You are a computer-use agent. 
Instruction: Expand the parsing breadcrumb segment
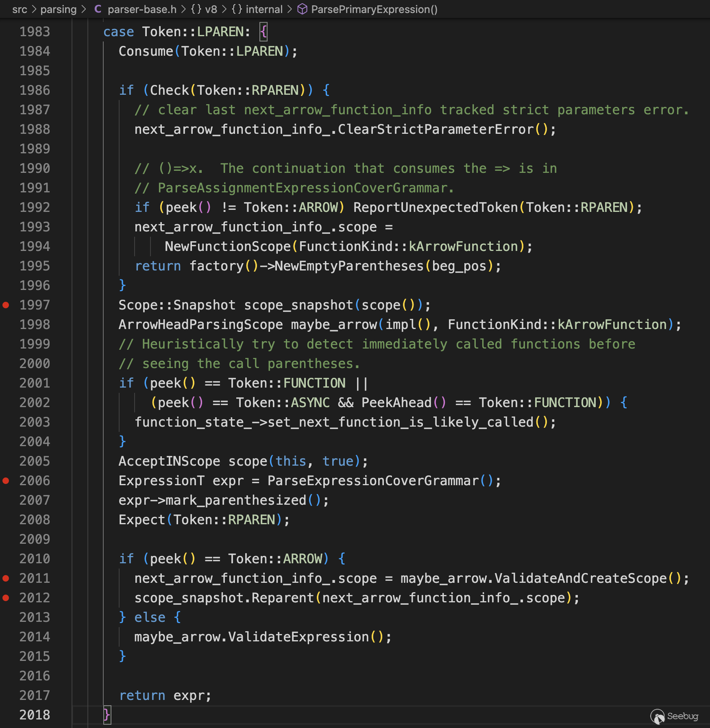(x=58, y=9)
